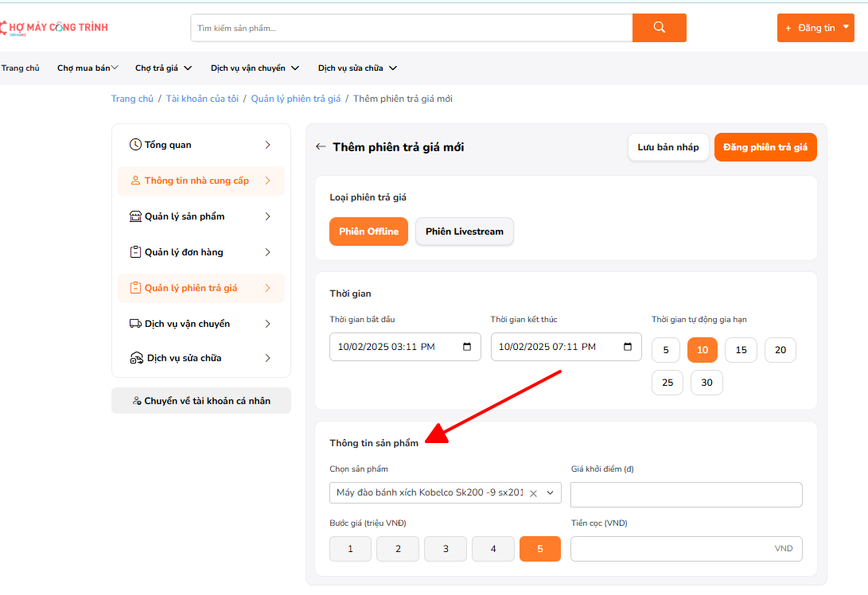
Task: Choose bid step value 3
Action: point(446,549)
